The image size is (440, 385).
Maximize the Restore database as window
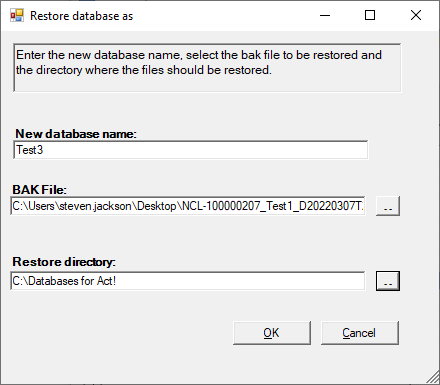(370, 15)
